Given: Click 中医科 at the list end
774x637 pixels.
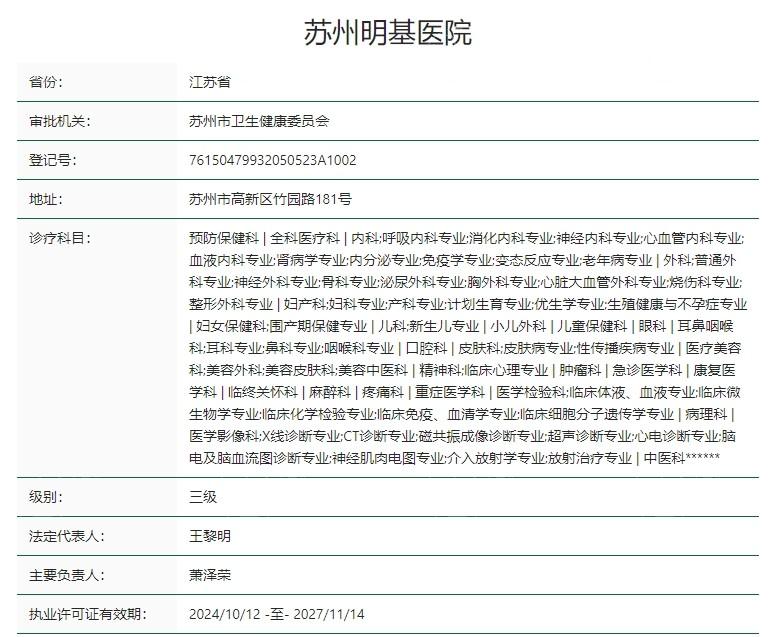Looking at the screenshot, I should 664,458.
